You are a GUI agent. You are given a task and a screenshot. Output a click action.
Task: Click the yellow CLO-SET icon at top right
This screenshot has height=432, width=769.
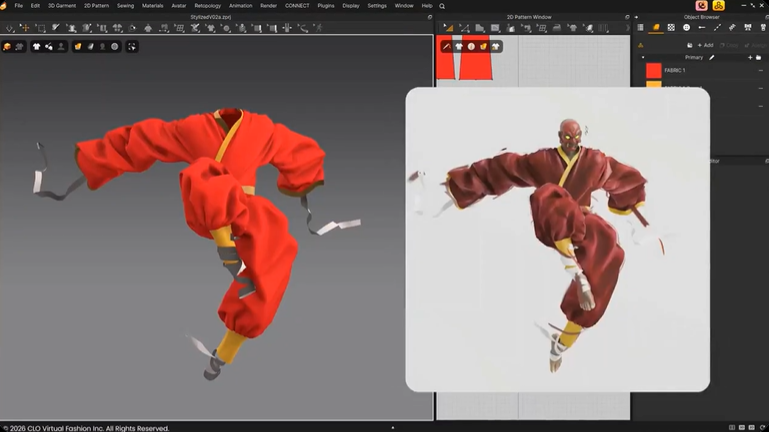718,5
